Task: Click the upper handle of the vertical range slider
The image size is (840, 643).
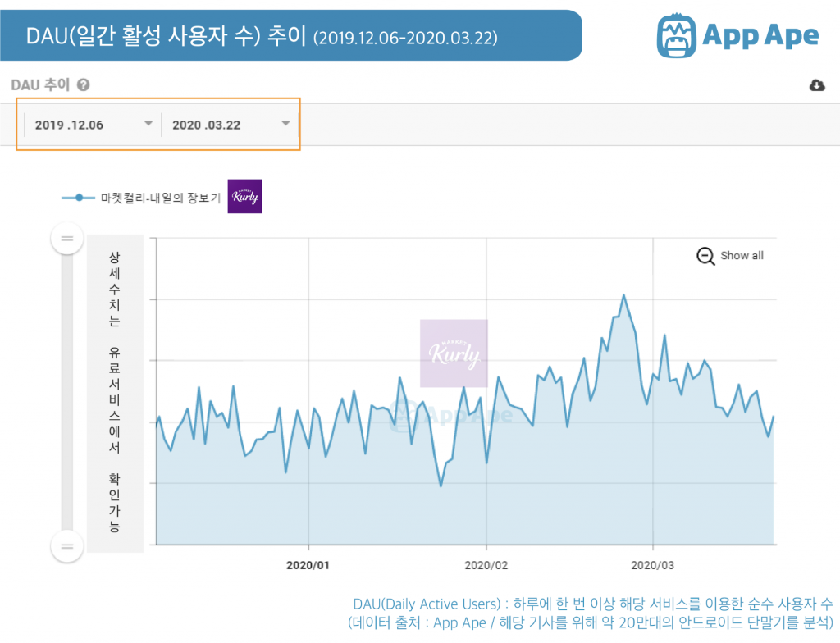Action: click(66, 238)
